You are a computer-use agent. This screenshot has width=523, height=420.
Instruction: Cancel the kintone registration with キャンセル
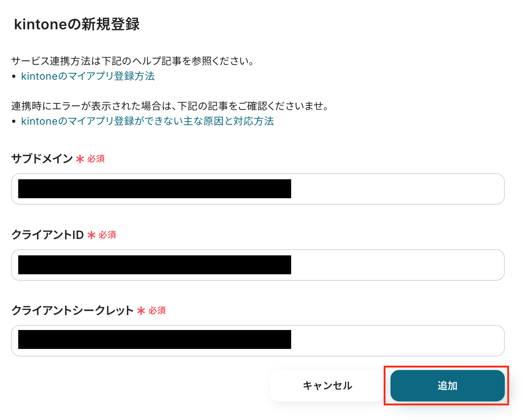pos(327,386)
